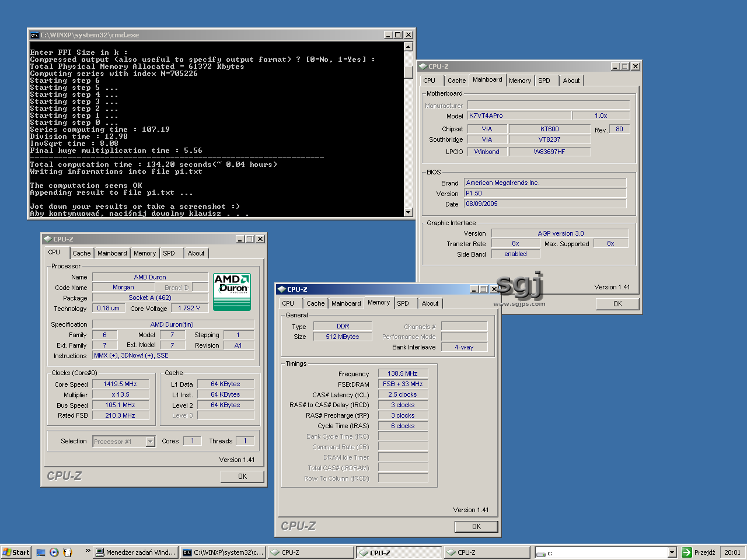Click the Chipset value KT600
Image resolution: width=747 pixels, height=560 pixels.
pyautogui.click(x=550, y=129)
